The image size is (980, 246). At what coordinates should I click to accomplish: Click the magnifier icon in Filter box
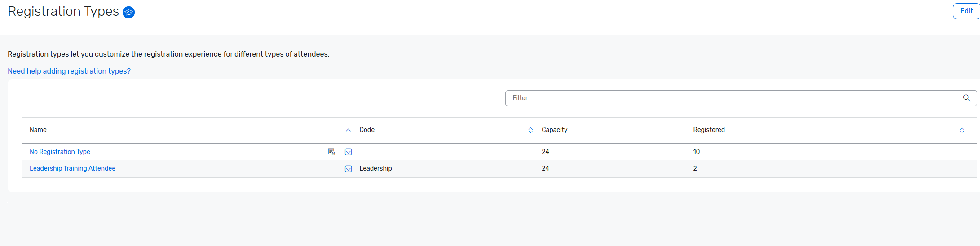(x=967, y=98)
